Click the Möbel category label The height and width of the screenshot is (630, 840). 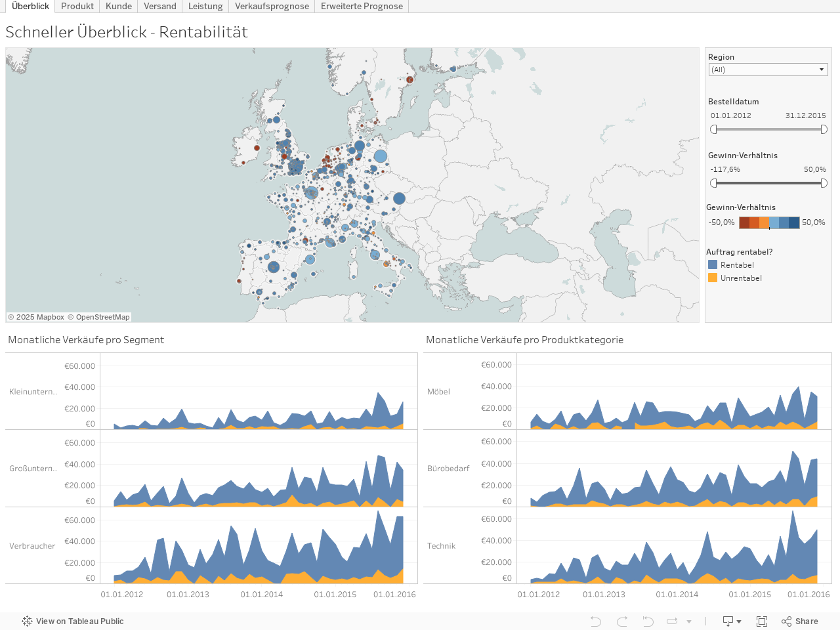tap(438, 392)
